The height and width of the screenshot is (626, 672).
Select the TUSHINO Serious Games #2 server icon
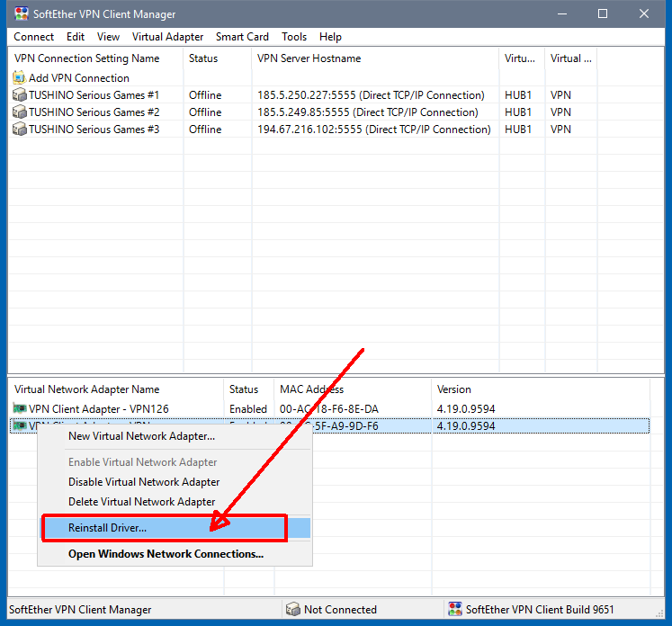coord(20,112)
